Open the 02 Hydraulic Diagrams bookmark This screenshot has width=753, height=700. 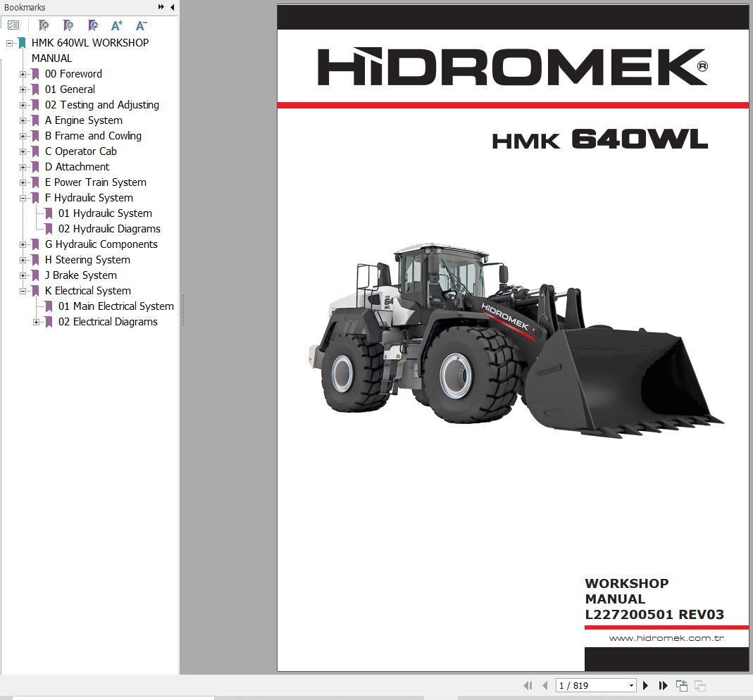[x=109, y=229]
